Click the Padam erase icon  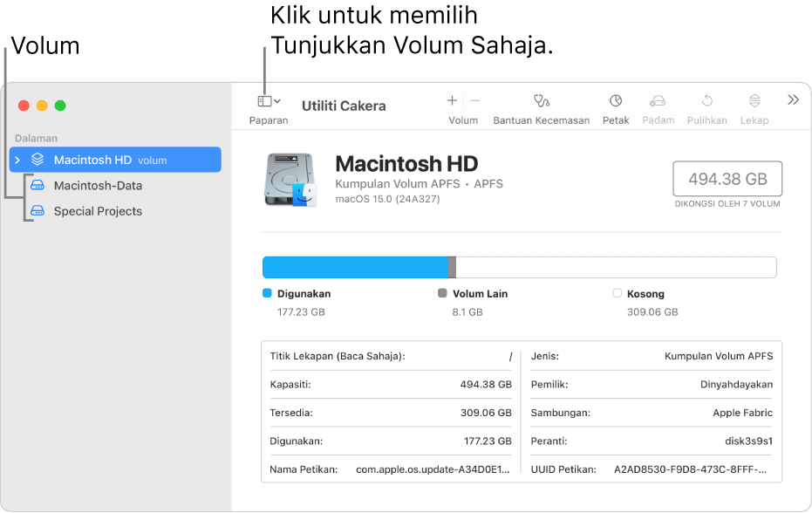pos(658,100)
